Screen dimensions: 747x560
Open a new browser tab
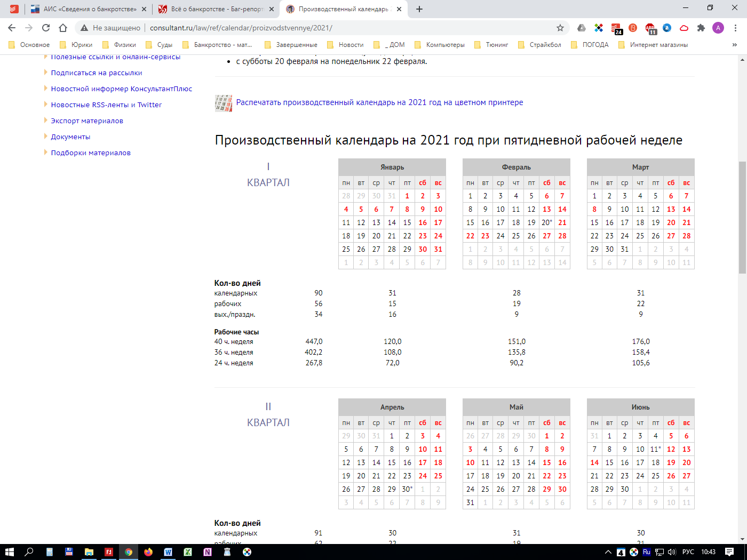click(x=419, y=9)
